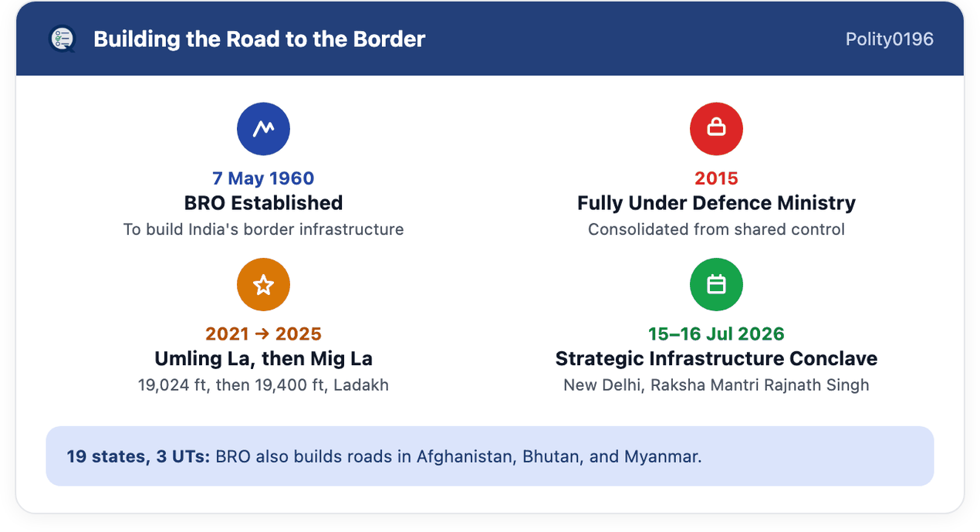Click the New Delhi, Raksha Mantri Rajnath Singh text

point(716,385)
